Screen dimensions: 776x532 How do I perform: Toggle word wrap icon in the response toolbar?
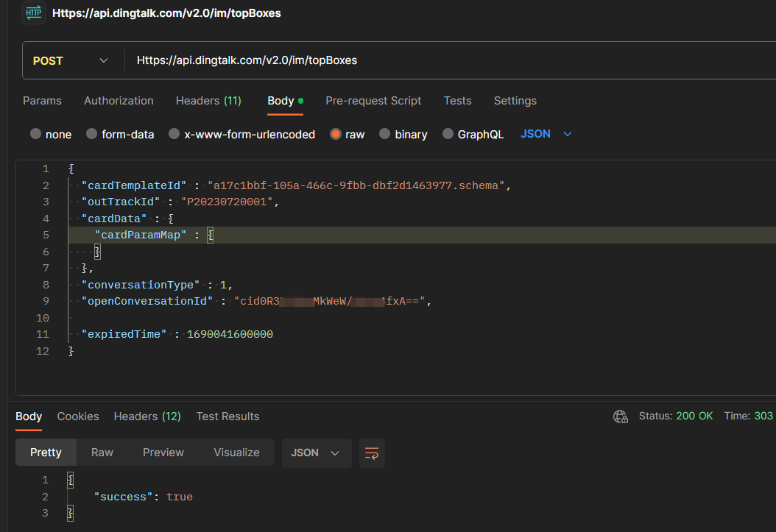pyautogui.click(x=372, y=453)
